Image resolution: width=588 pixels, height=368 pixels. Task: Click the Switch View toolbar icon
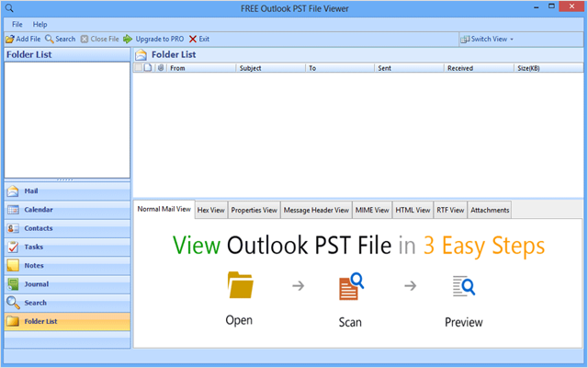point(465,39)
